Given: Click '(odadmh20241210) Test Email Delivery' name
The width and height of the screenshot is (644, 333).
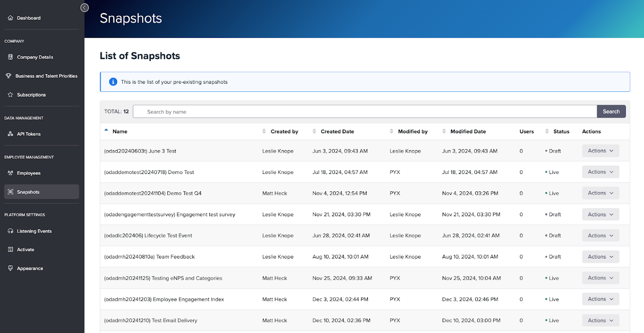Looking at the screenshot, I should pos(151,321).
